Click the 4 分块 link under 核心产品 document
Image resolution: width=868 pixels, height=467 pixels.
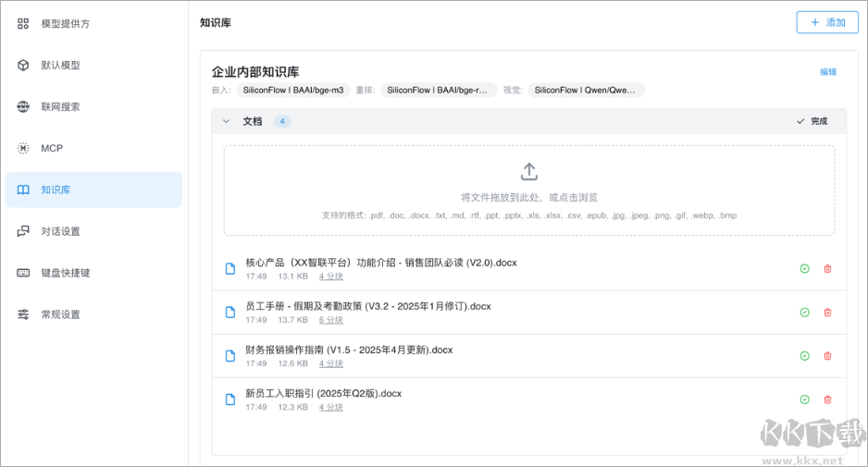coord(331,277)
